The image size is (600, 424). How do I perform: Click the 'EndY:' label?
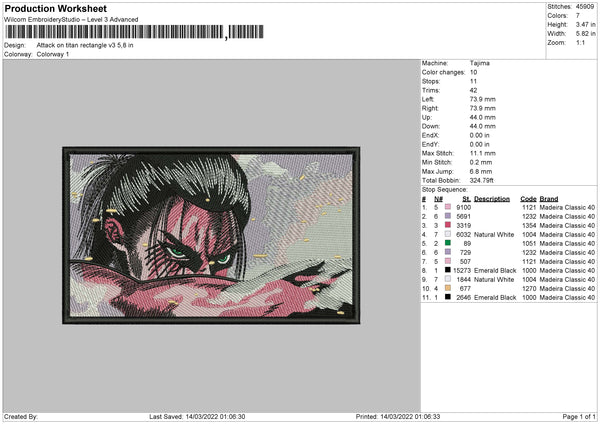[x=430, y=144]
